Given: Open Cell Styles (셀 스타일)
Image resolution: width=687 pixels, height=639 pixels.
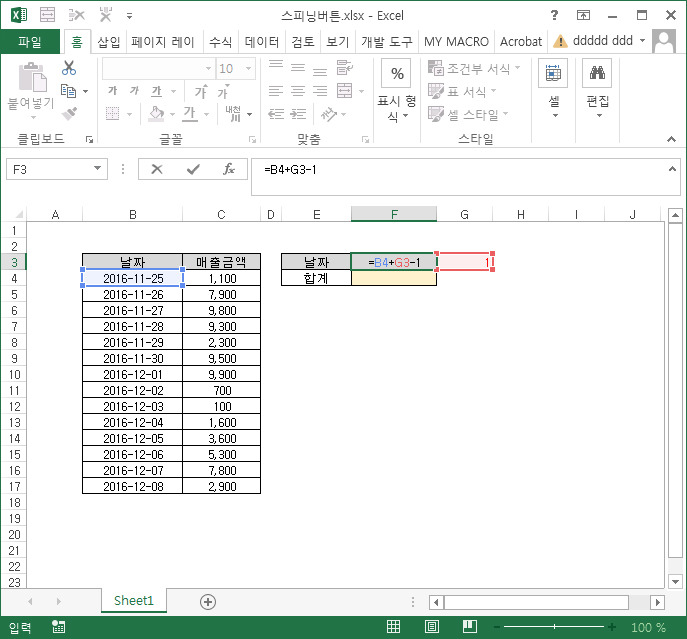Looking at the screenshot, I should click(468, 114).
